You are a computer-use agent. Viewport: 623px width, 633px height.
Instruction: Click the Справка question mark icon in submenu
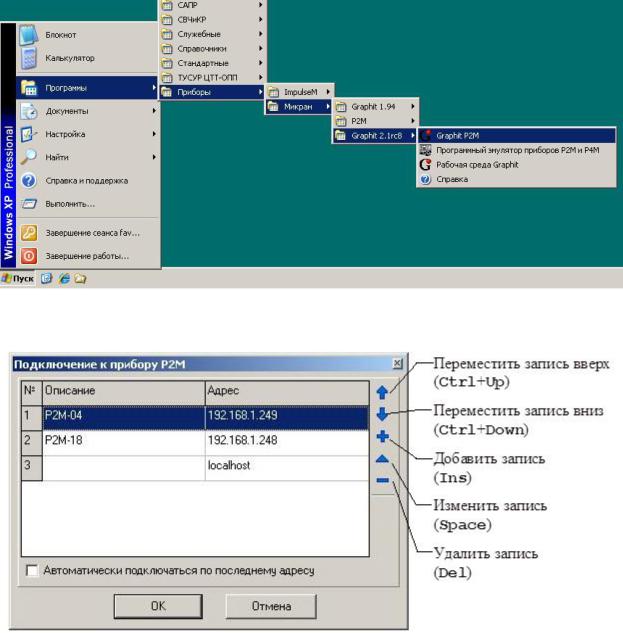click(426, 179)
